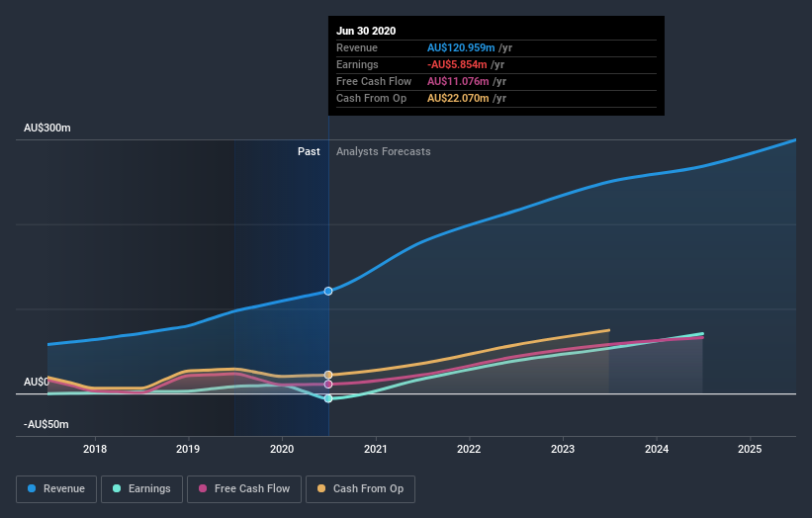Click the -AU$5.854m earnings value
This screenshot has height=518, width=812.
457,64
